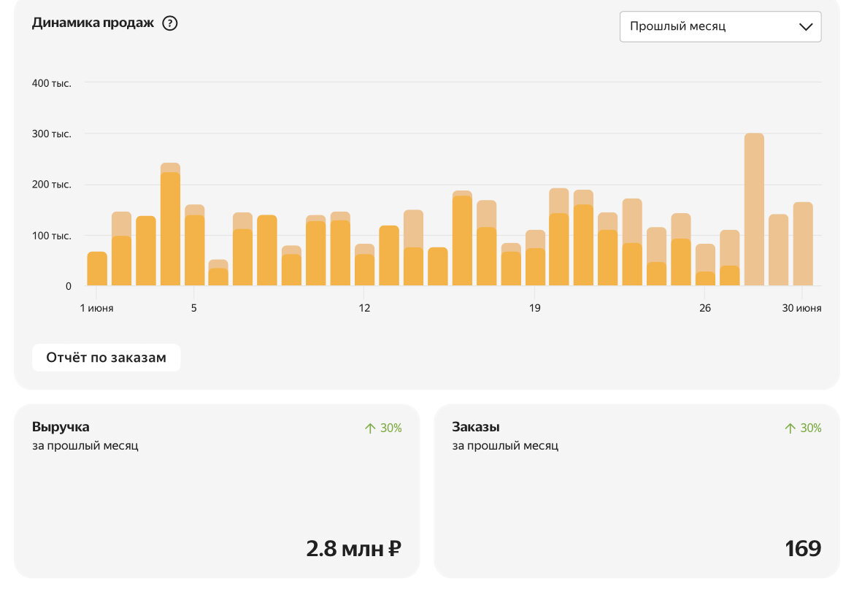This screenshot has height=616, width=854.
Task: Click the 2.8 млн ₽ revenue value
Action: click(x=353, y=548)
